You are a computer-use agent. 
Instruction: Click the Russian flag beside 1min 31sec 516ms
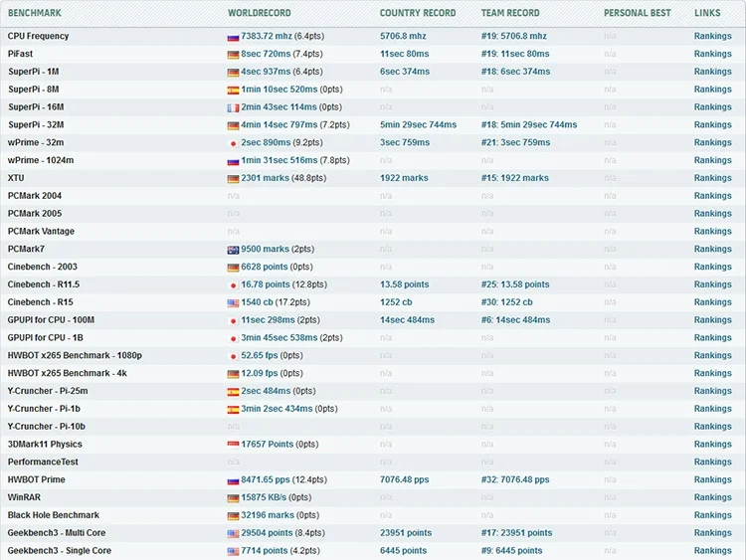233,161
